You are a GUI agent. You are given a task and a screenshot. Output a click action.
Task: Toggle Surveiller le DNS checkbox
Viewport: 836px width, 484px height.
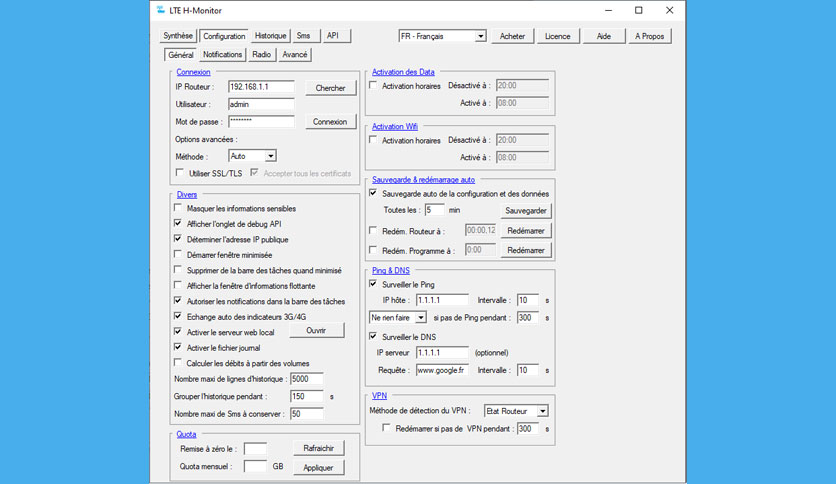click(x=373, y=336)
